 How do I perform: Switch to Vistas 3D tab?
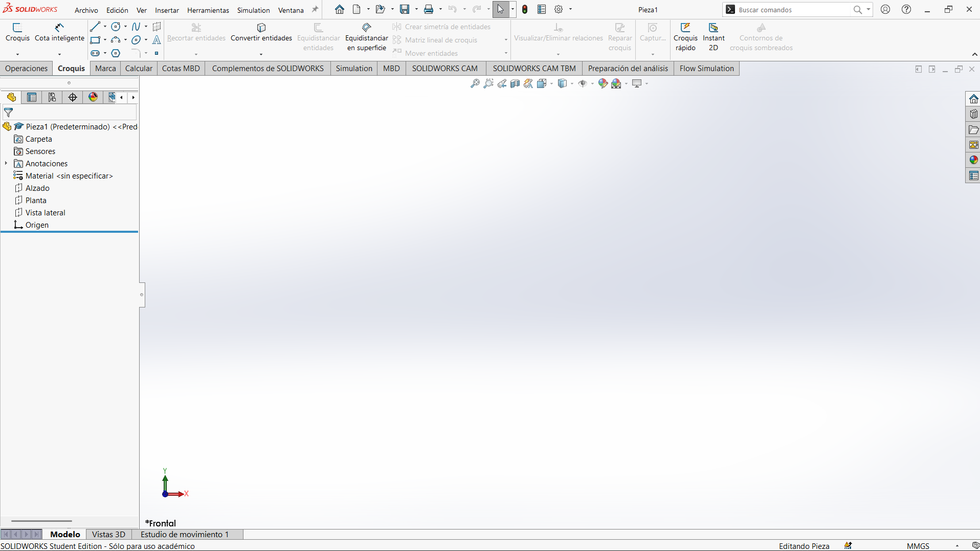coord(108,534)
